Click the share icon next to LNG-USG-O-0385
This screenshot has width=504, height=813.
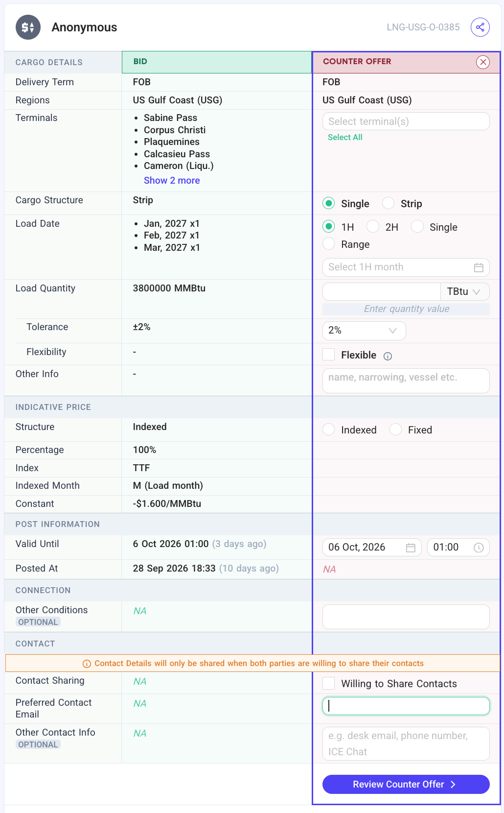coord(480,27)
